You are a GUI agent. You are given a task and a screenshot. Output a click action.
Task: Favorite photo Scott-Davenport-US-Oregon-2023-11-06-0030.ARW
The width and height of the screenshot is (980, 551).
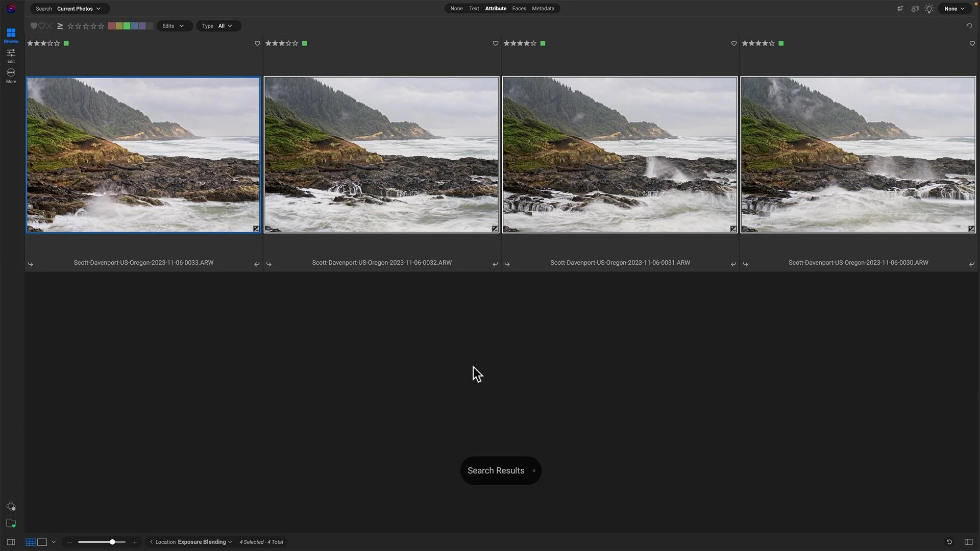point(972,43)
